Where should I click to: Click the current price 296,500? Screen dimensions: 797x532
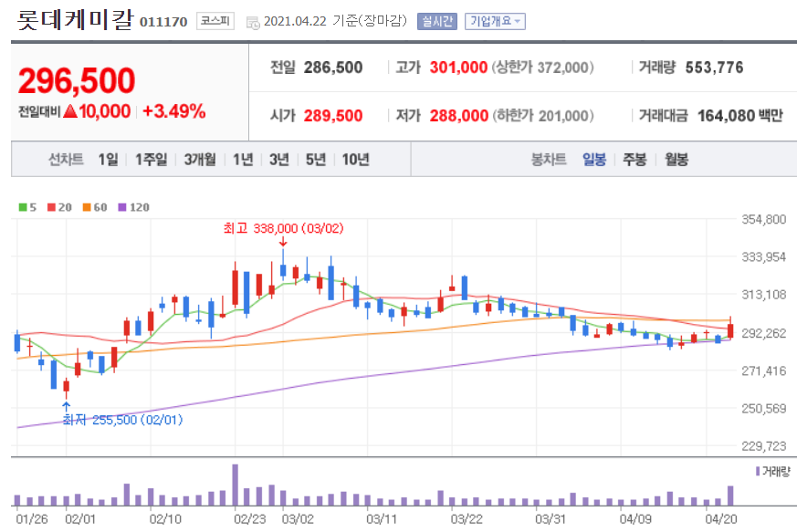point(77,81)
